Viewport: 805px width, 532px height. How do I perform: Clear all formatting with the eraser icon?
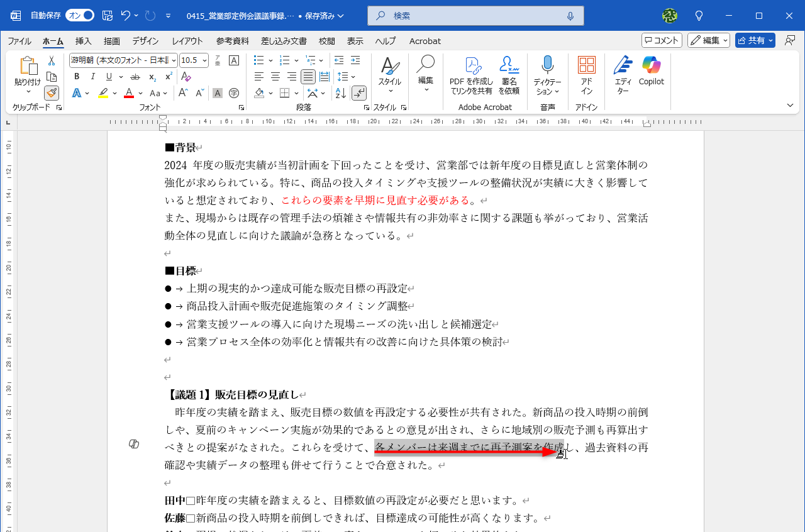tap(186, 76)
